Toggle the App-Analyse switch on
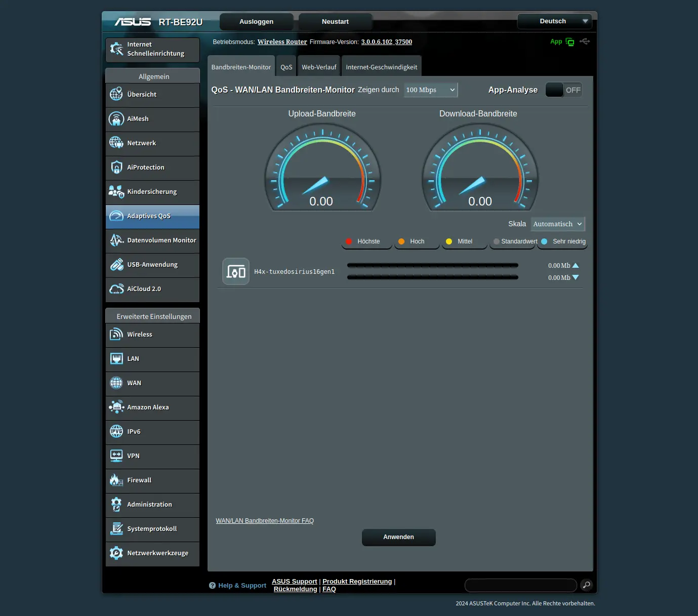This screenshot has height=616, width=698. click(563, 90)
